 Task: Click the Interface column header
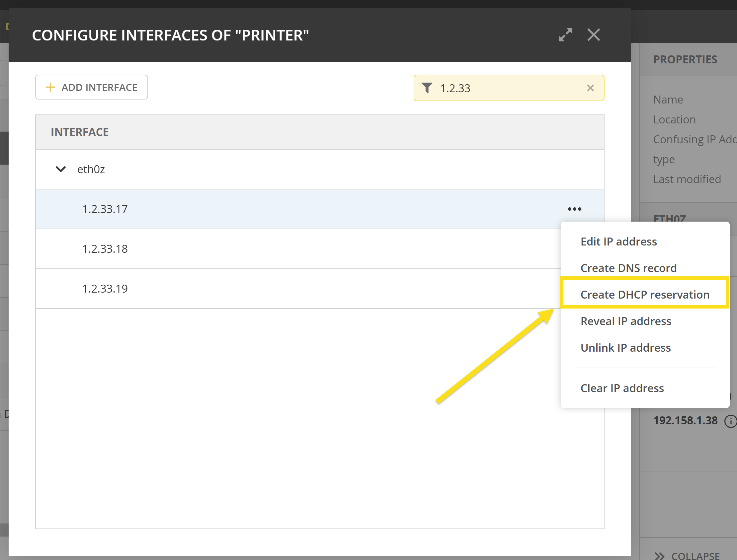coord(80,132)
